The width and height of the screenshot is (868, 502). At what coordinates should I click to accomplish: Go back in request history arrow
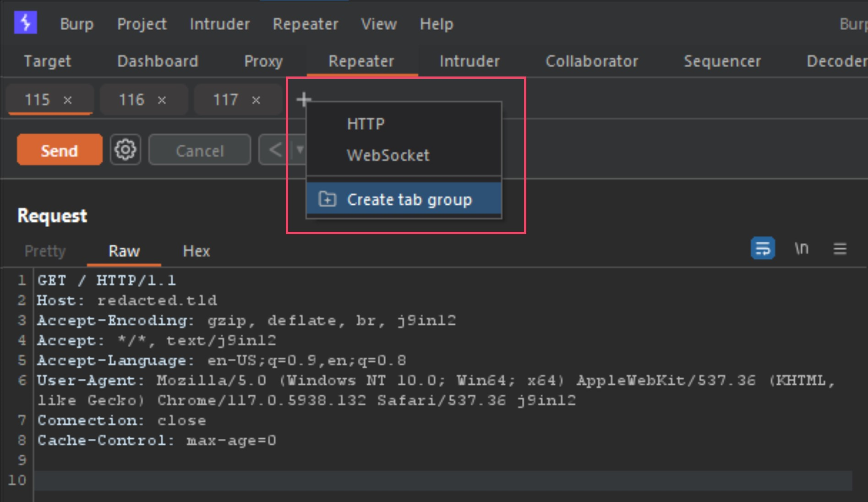click(x=275, y=150)
